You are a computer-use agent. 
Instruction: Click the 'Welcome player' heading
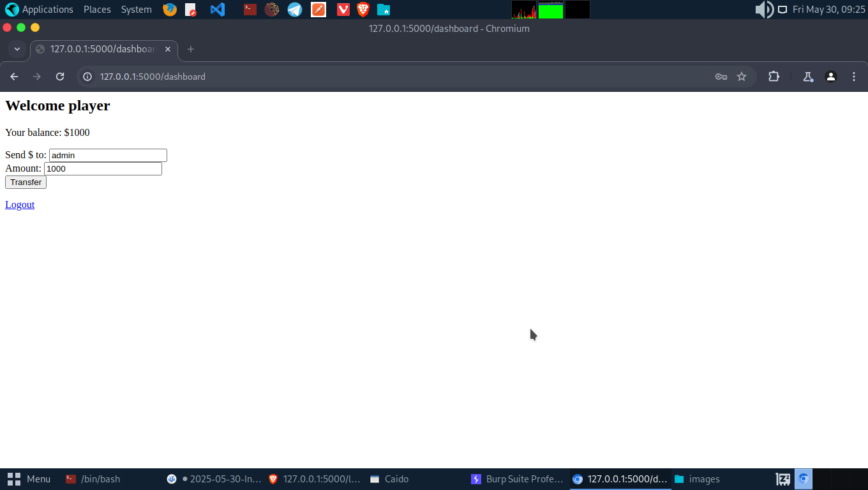57,106
